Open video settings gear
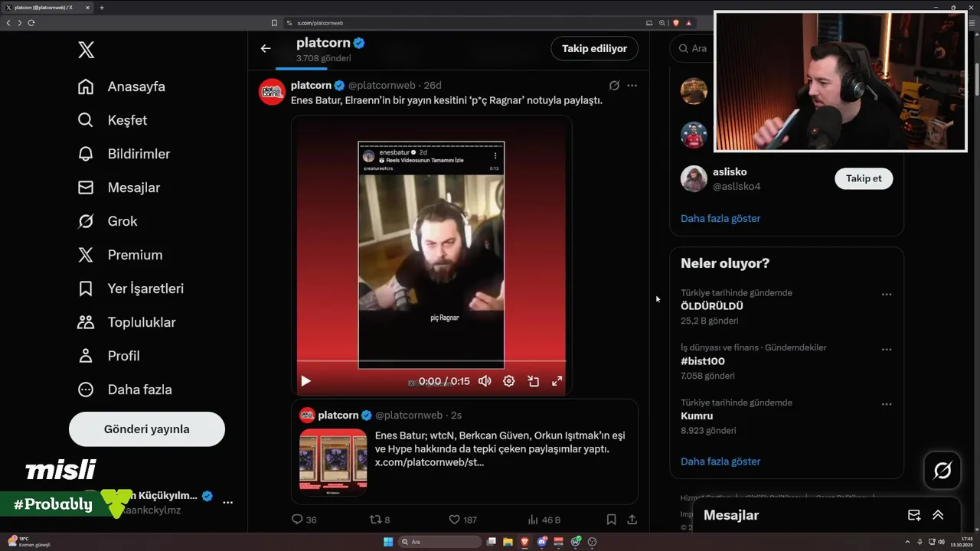This screenshot has height=551, width=980. click(508, 381)
